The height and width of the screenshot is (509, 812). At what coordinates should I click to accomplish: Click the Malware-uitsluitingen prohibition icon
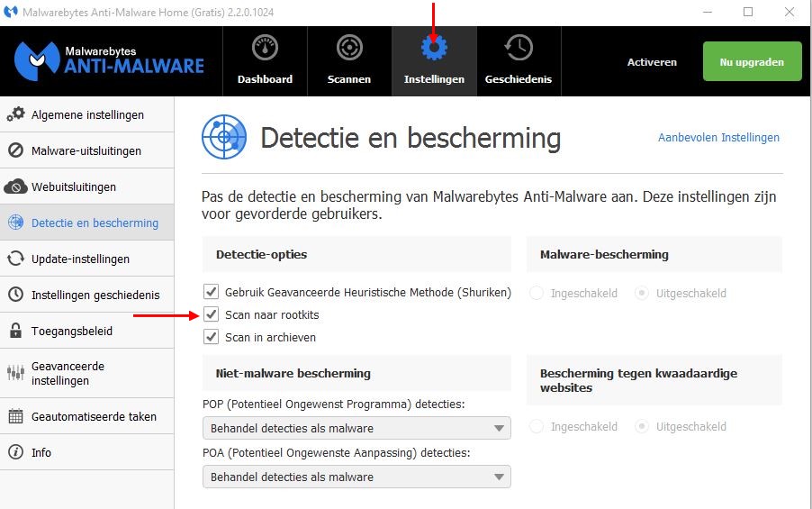(15, 150)
